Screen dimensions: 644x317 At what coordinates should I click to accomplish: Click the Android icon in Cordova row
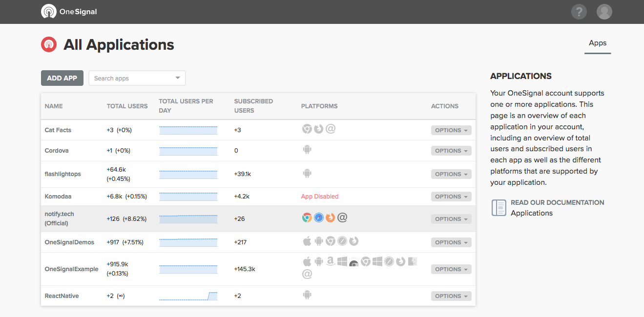click(x=307, y=149)
